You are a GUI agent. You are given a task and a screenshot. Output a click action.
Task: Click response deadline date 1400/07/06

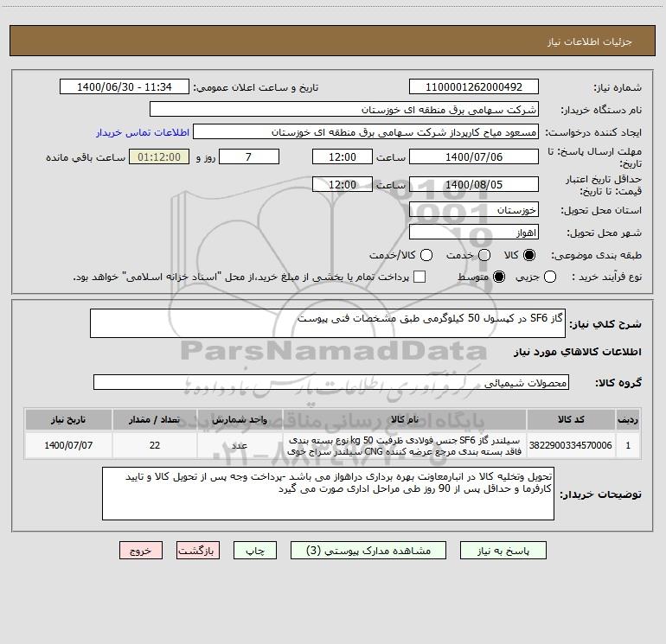pyautogui.click(x=474, y=156)
